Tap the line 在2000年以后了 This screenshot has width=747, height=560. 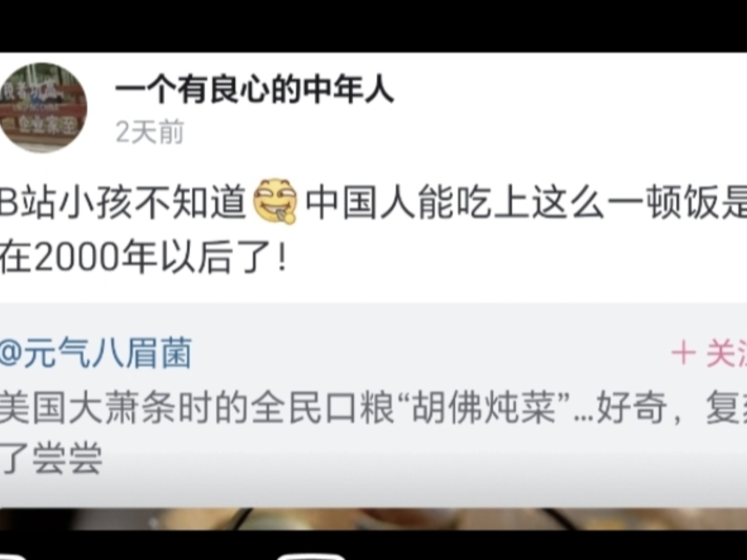[x=143, y=257]
